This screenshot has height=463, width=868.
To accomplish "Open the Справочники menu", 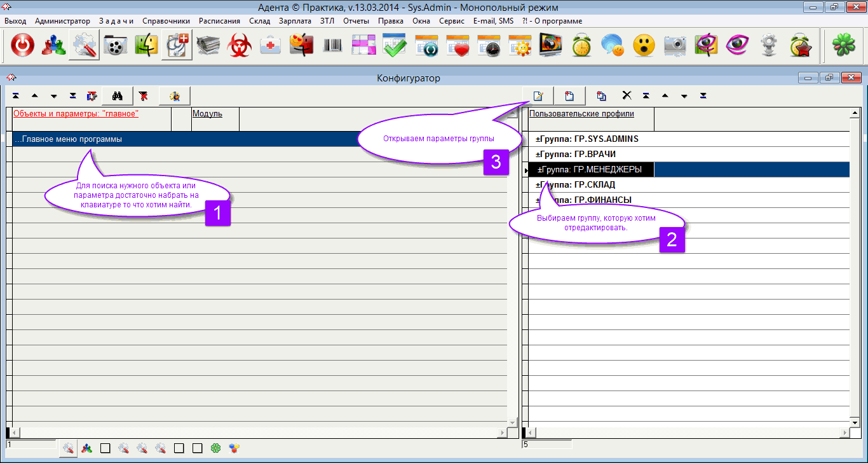I will [166, 21].
